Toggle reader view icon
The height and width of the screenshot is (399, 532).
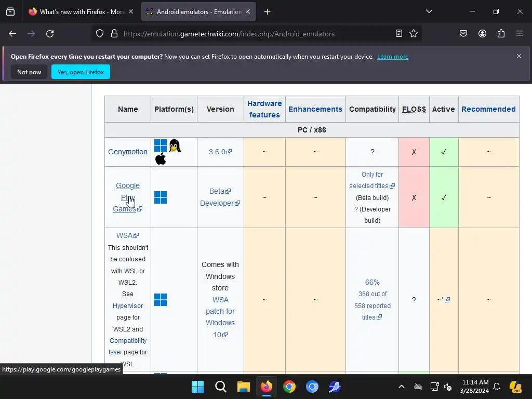point(399,33)
